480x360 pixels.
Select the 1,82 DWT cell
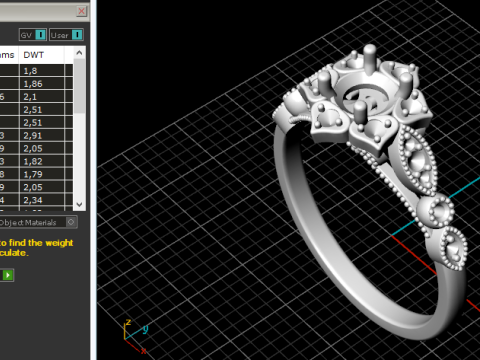pyautogui.click(x=42, y=161)
